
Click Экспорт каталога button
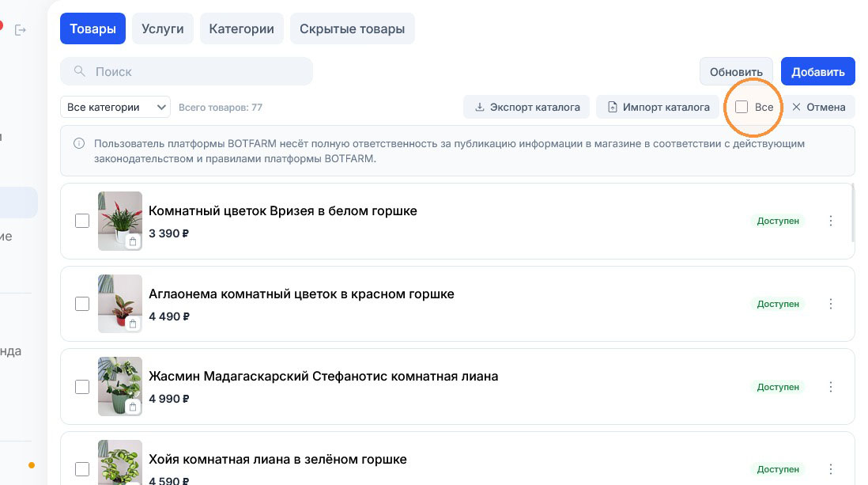tap(526, 107)
